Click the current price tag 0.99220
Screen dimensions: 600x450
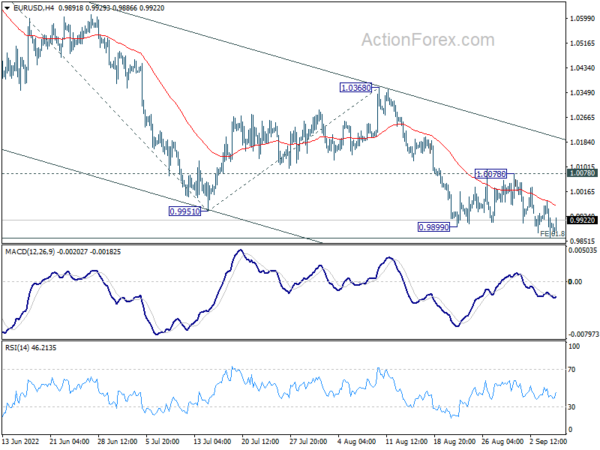[583, 220]
